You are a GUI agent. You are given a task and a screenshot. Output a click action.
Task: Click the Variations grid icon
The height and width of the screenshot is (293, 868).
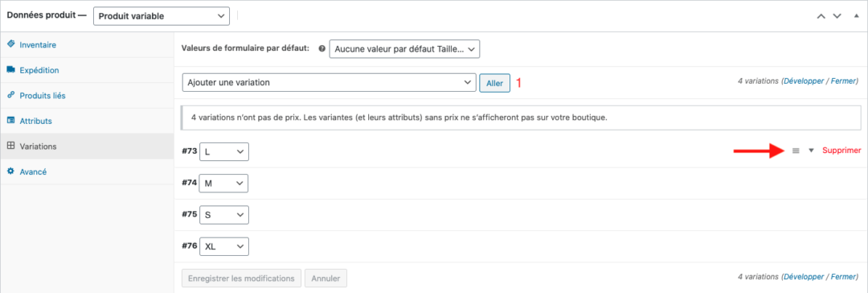point(10,146)
